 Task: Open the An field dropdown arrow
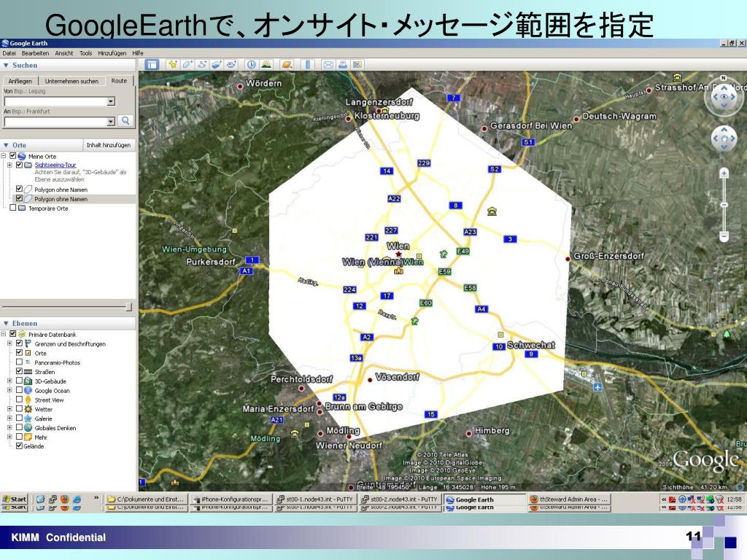111,122
